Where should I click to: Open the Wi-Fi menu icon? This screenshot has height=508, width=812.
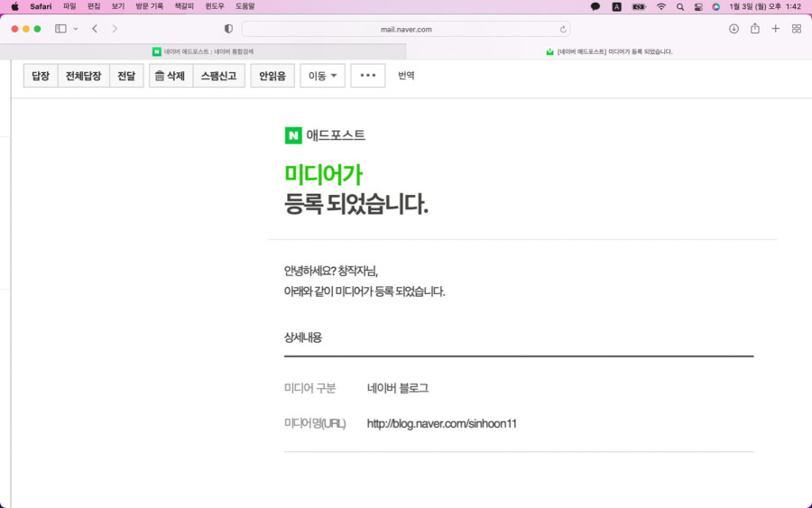661,6
